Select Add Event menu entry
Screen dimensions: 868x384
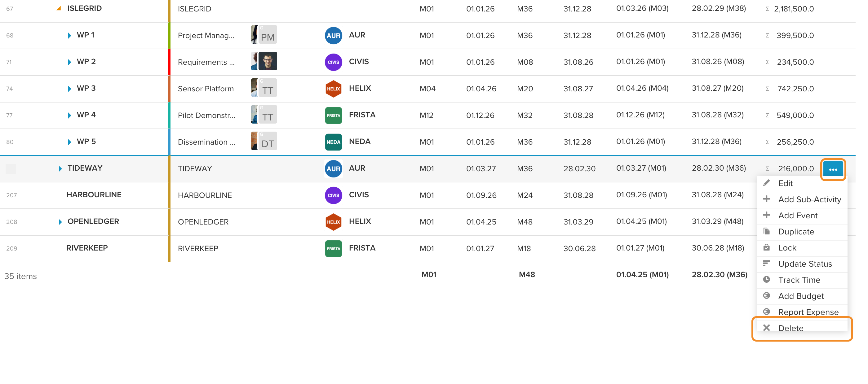coord(802,216)
